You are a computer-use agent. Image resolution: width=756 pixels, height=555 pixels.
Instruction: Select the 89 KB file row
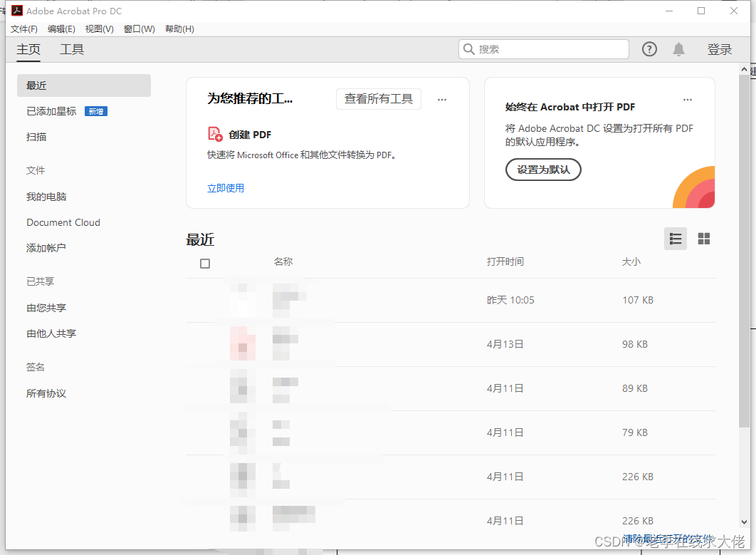pos(451,388)
